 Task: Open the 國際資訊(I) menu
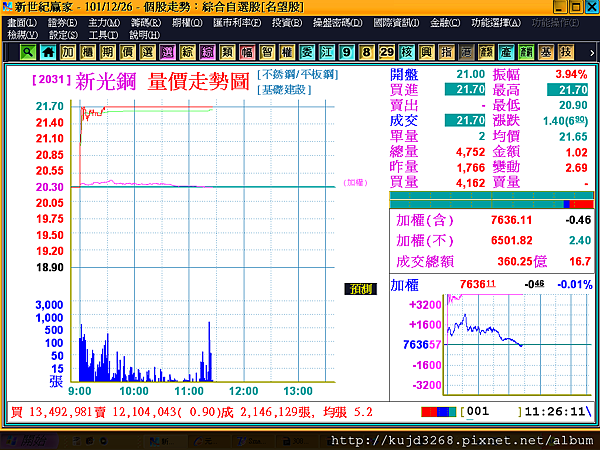coord(396,23)
